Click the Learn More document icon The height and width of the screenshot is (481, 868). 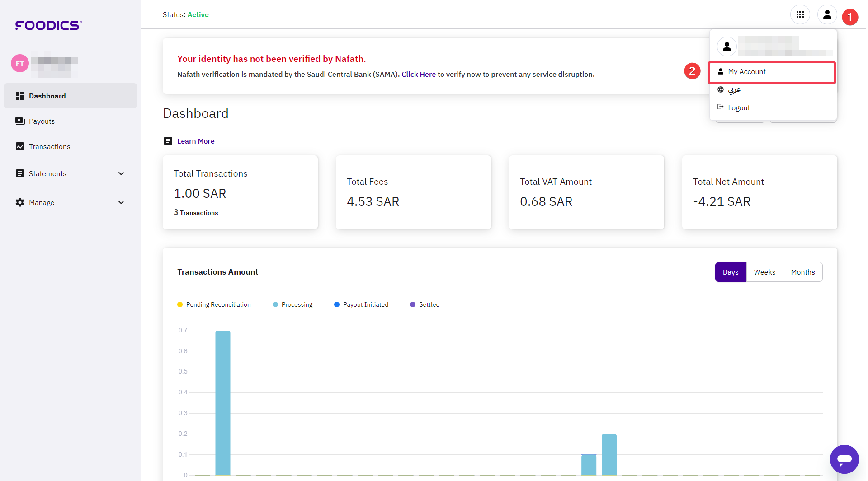(x=168, y=141)
